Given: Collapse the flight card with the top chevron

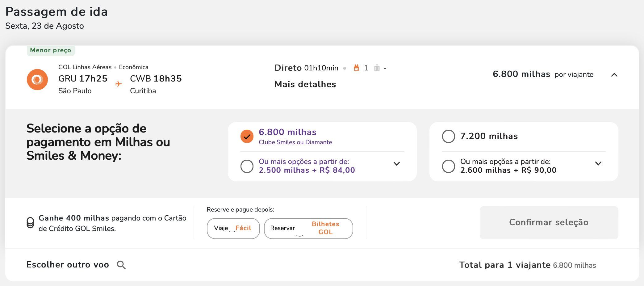Looking at the screenshot, I should (614, 75).
